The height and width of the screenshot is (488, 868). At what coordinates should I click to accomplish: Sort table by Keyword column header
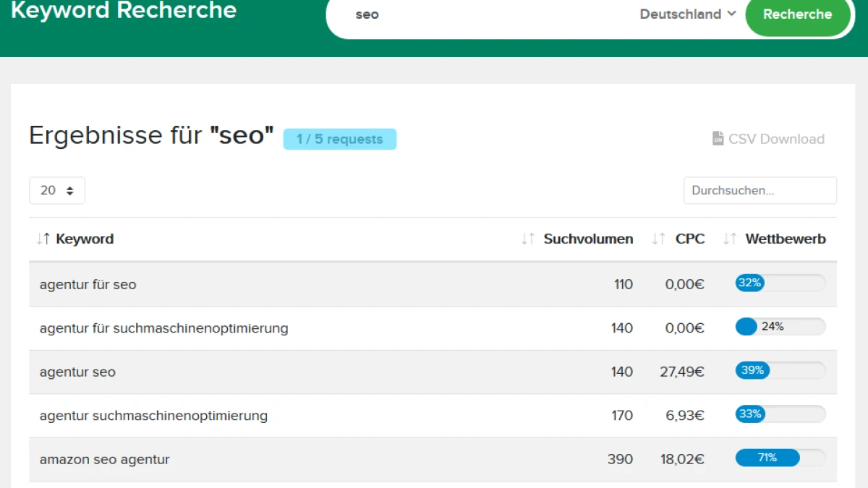pyautogui.click(x=85, y=239)
